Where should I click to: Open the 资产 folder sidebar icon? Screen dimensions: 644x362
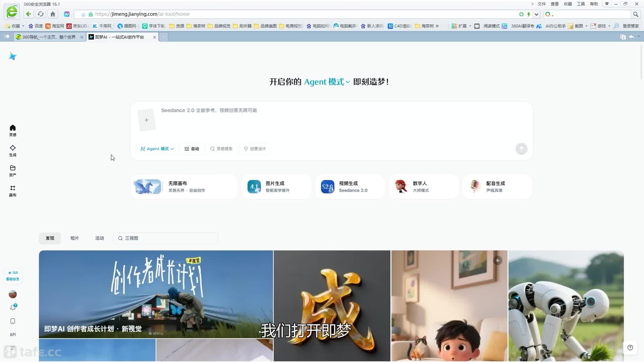(x=13, y=171)
